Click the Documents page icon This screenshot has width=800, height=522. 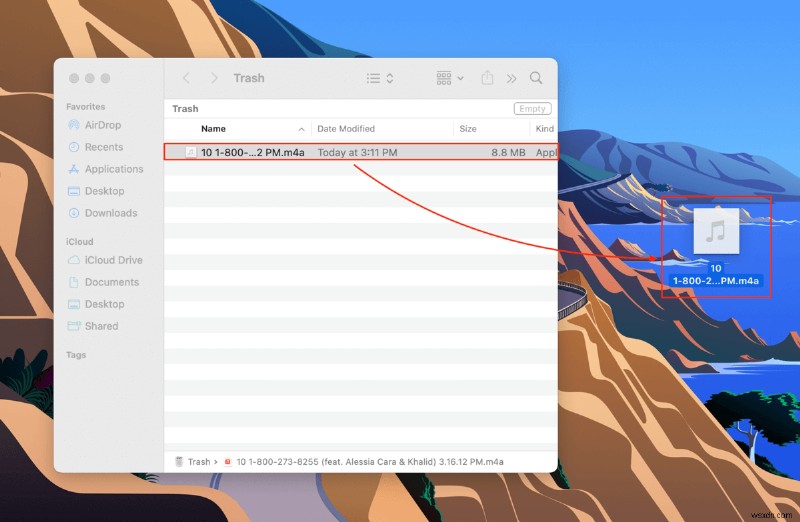point(74,282)
